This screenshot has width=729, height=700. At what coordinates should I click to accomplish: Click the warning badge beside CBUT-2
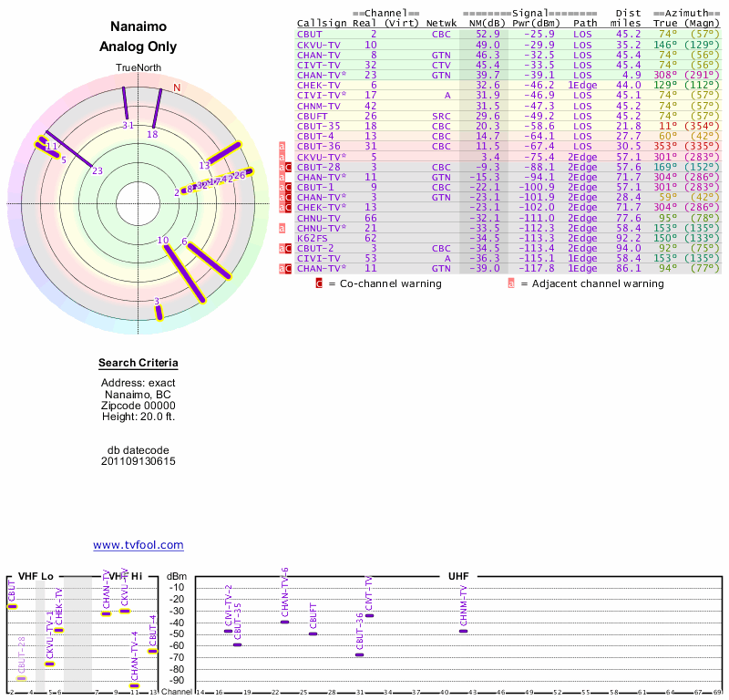[x=285, y=248]
